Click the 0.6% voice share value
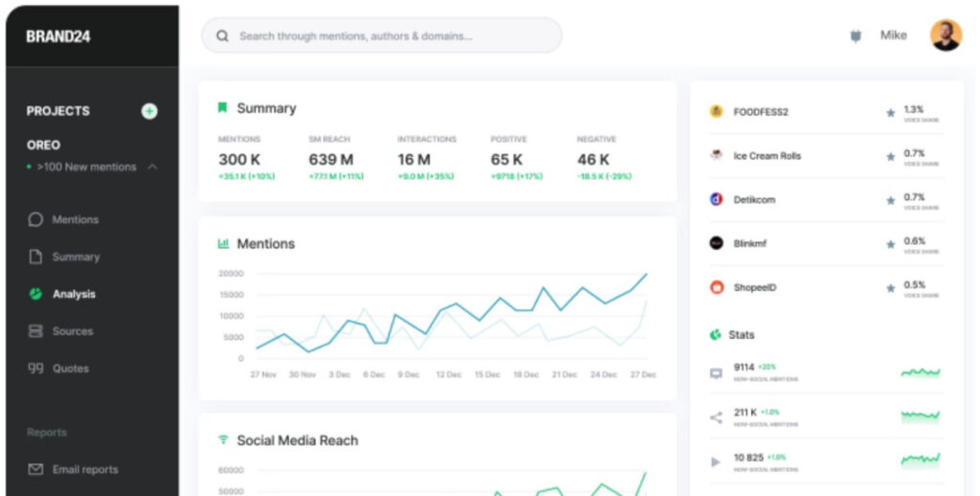The height and width of the screenshot is (496, 980). [914, 240]
